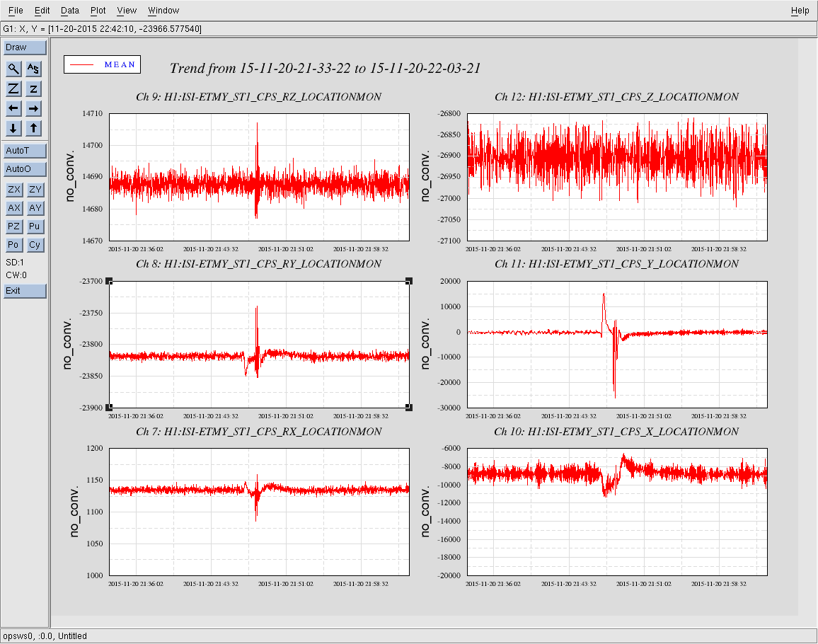Click the top-right selection handle of Ch 8 graph
The width and height of the screenshot is (818, 644).
pos(409,281)
